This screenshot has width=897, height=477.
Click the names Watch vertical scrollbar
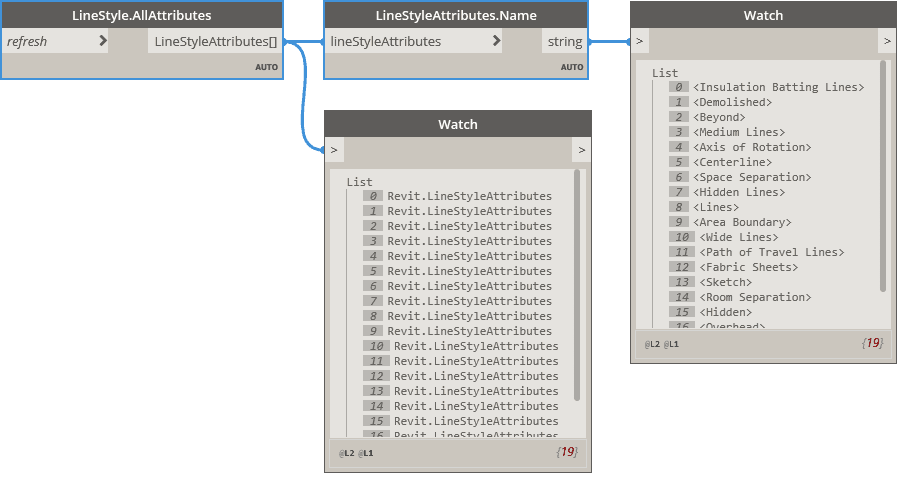[x=883, y=176]
